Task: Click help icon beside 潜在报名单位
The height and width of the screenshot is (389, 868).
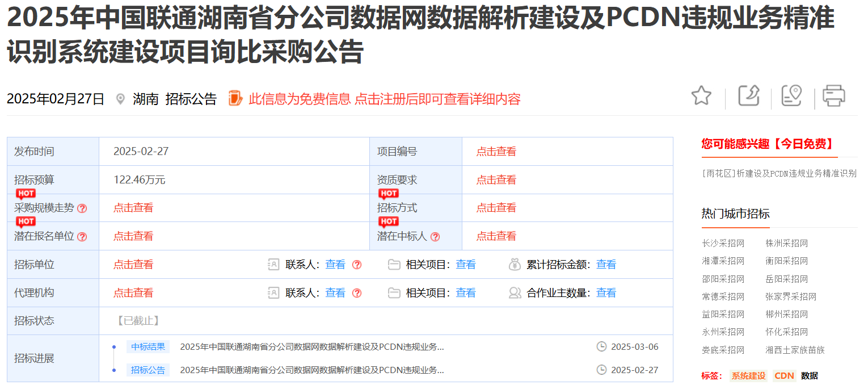Action: click(82, 237)
